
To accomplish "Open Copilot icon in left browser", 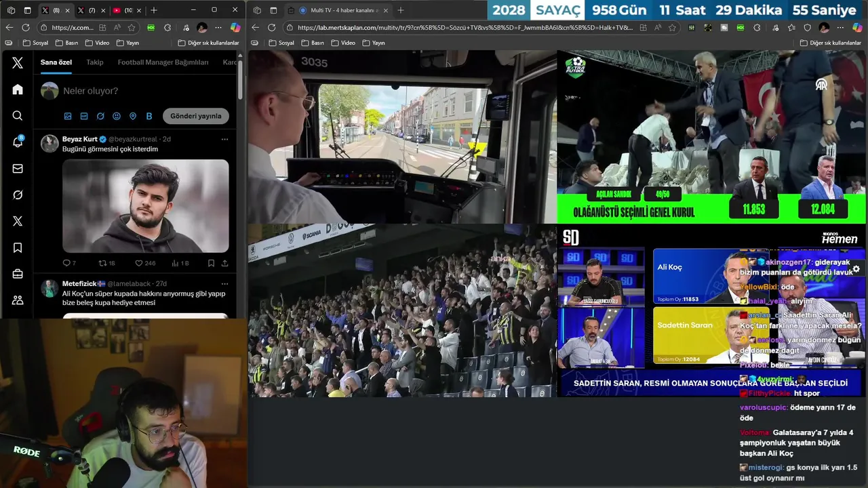I will click(x=235, y=27).
